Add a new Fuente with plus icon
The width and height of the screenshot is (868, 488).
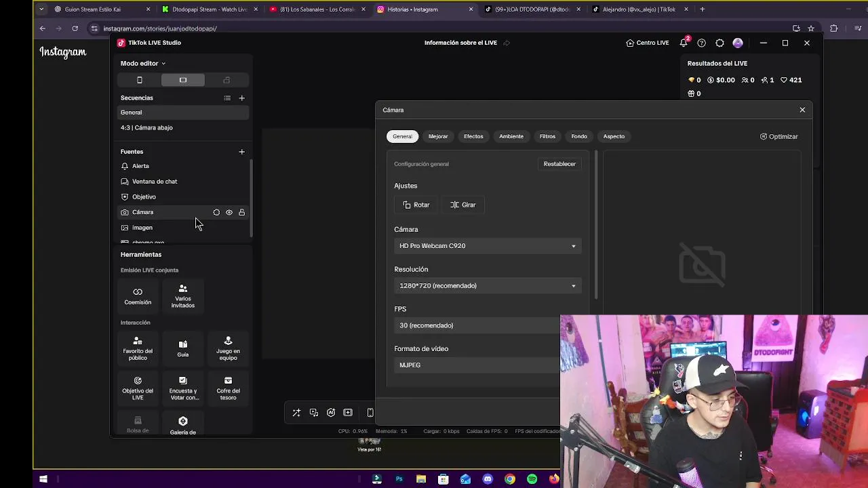tap(241, 152)
